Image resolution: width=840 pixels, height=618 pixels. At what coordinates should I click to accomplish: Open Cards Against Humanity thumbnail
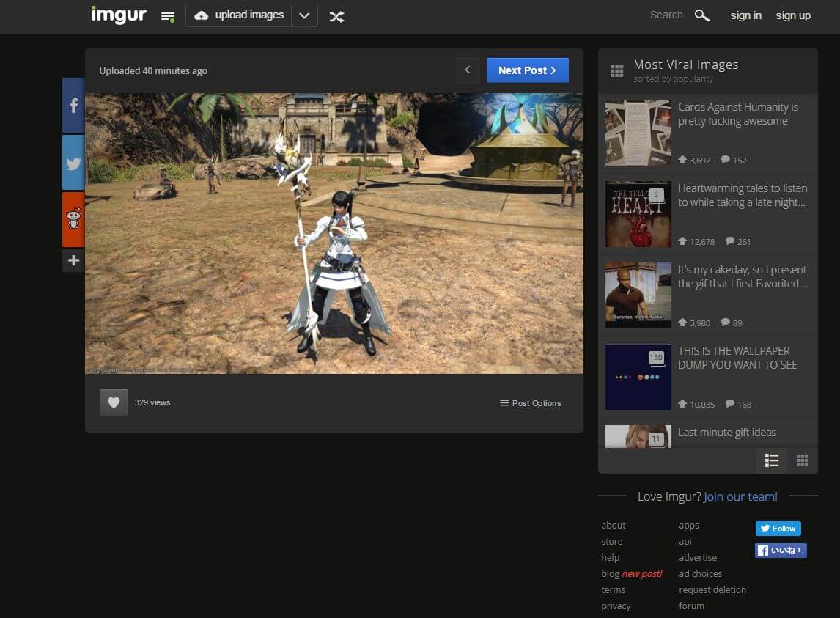(x=638, y=133)
